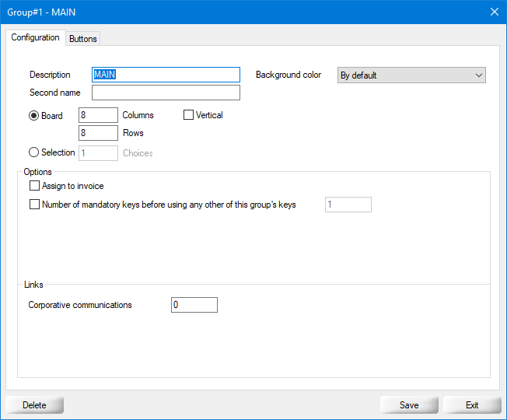
Task: Choose the Selection radio option
Action: [x=34, y=153]
